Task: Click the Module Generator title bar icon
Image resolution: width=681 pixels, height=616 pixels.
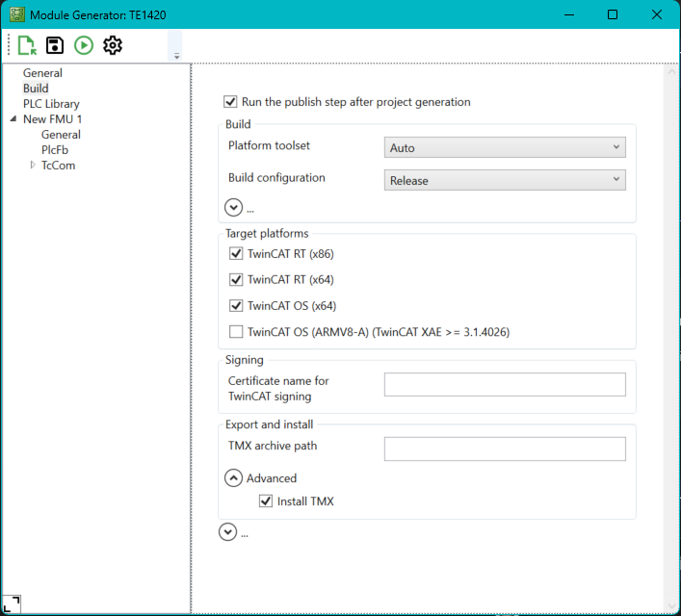Action: coord(16,15)
